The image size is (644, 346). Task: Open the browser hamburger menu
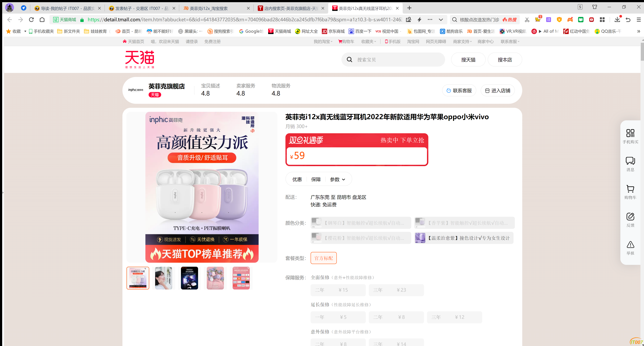point(638,20)
